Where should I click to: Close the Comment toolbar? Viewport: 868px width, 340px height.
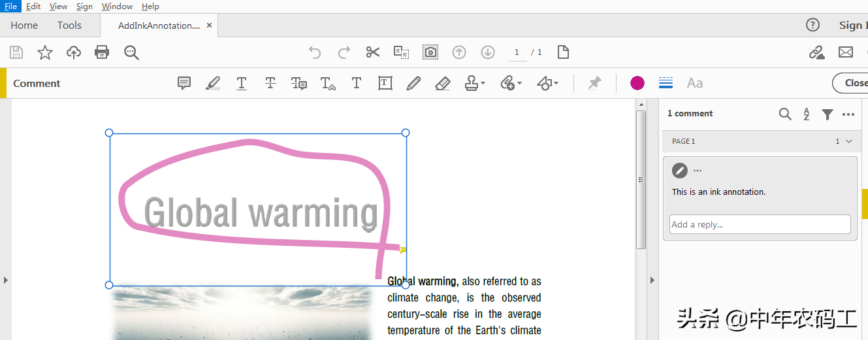tap(851, 83)
